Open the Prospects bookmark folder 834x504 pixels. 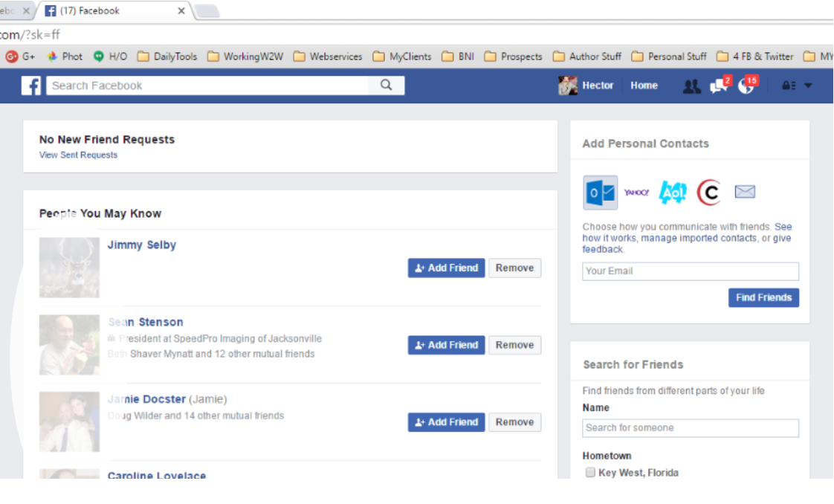514,56
